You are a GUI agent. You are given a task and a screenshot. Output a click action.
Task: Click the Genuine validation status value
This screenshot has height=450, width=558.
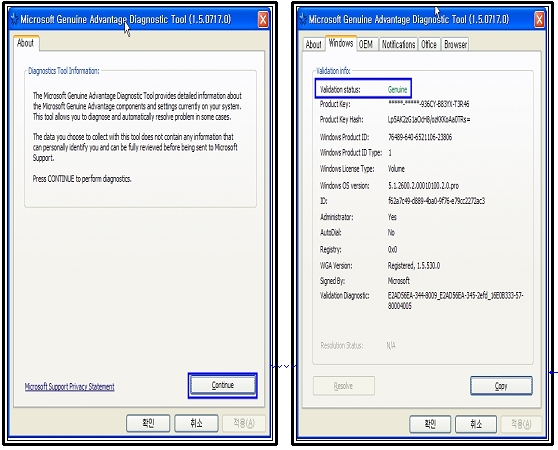[x=398, y=90]
